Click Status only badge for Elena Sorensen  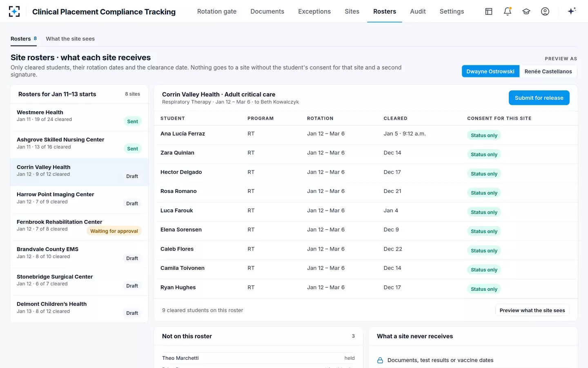484,231
